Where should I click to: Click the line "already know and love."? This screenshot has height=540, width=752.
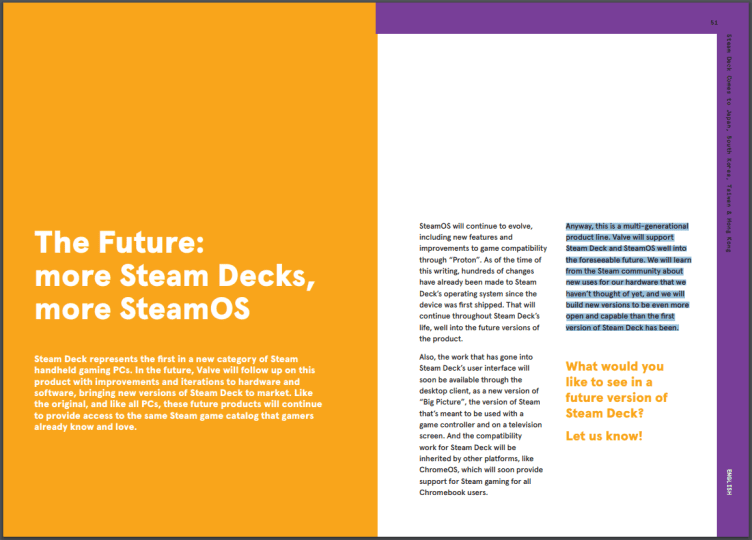pyautogui.click(x=85, y=427)
